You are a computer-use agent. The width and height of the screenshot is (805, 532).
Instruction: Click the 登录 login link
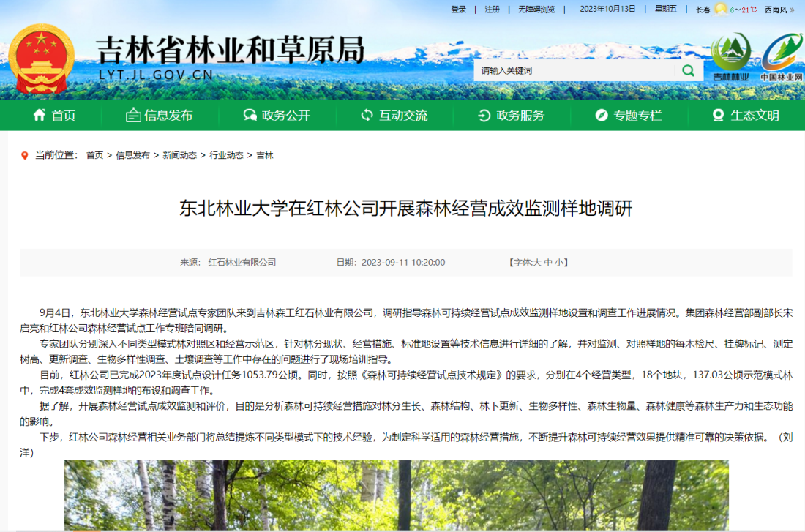click(458, 10)
